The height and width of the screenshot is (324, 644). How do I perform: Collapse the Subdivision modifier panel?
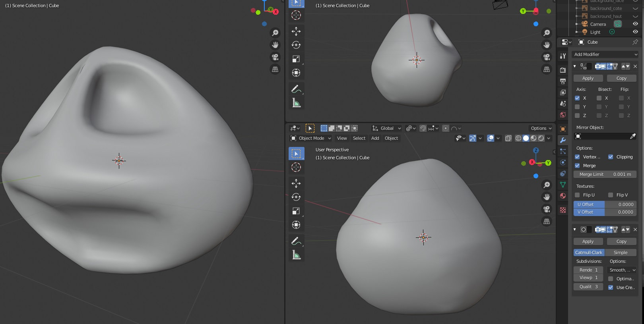point(575,229)
